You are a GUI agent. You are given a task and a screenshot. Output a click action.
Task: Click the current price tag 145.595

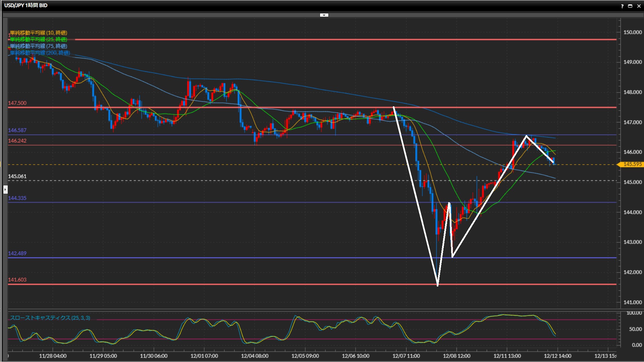pyautogui.click(x=632, y=164)
